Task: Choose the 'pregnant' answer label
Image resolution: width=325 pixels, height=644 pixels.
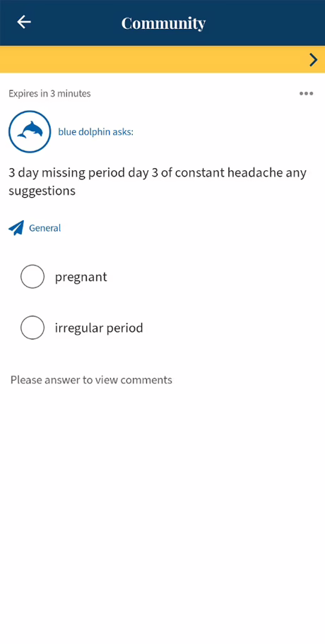Action: pos(81,278)
